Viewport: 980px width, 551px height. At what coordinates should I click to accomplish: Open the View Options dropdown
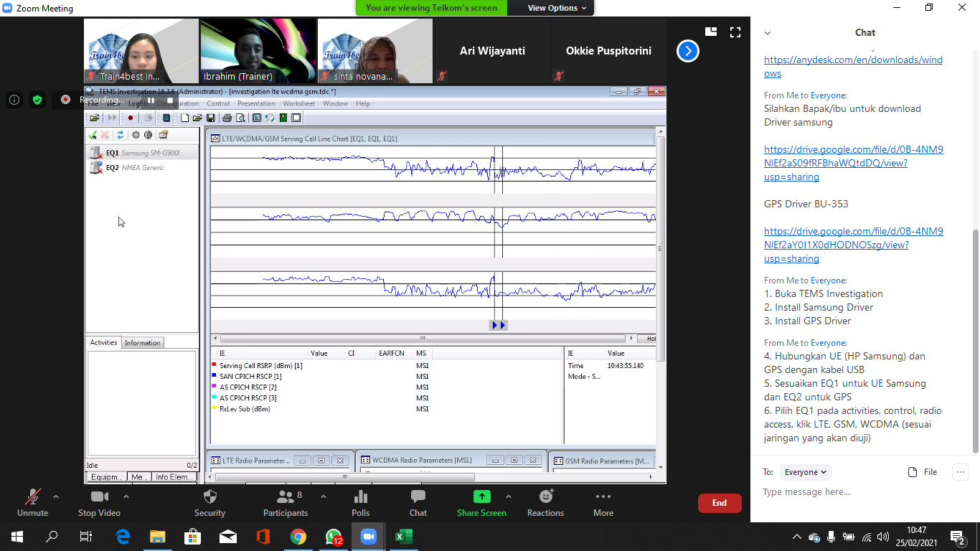557,8
